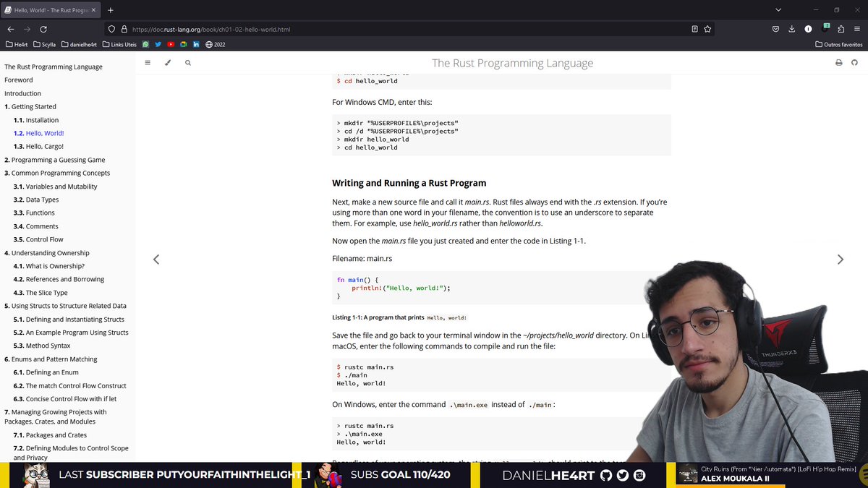Open the mdBook theme picker paintbrush icon
The width and height of the screenshot is (868, 488).
click(x=168, y=62)
